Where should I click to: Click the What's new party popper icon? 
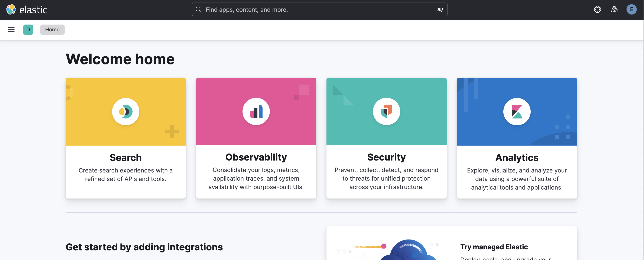click(x=615, y=10)
